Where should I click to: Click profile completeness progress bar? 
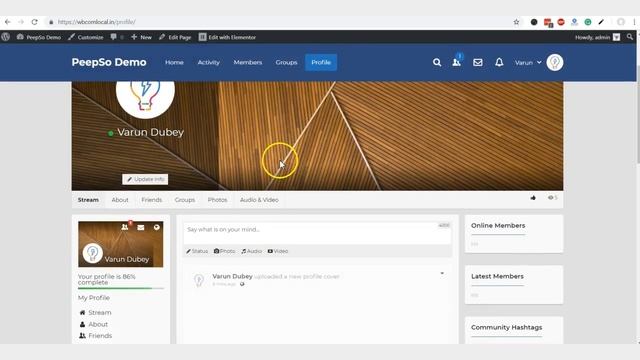(121, 289)
